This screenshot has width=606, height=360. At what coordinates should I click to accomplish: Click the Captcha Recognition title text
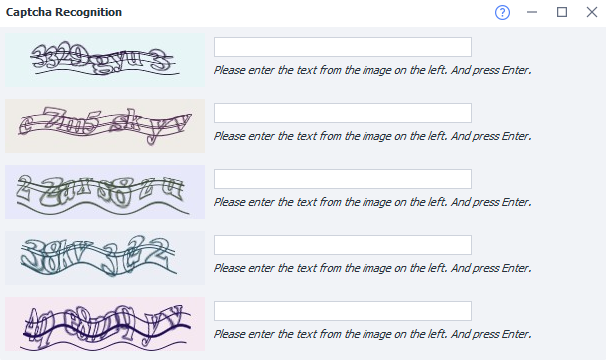64,12
